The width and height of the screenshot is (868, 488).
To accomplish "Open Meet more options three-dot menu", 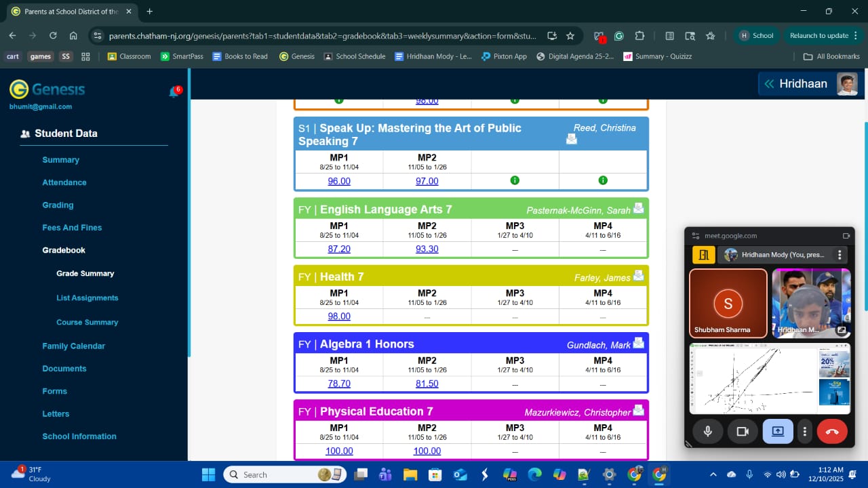I will tap(805, 431).
